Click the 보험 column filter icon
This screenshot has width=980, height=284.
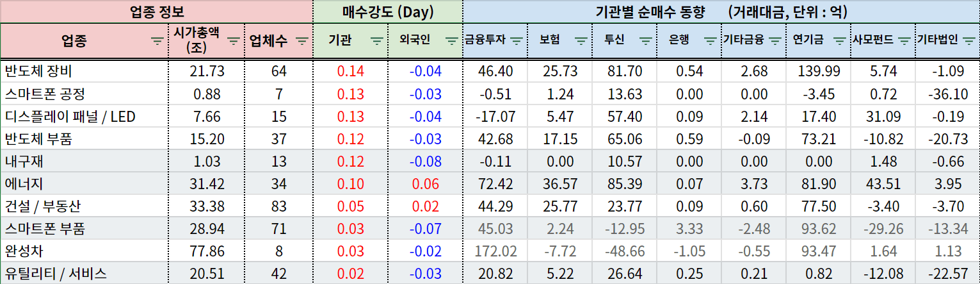(581, 40)
